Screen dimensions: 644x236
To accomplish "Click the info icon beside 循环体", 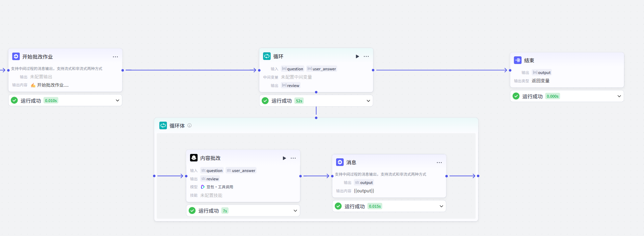I will (x=189, y=125).
